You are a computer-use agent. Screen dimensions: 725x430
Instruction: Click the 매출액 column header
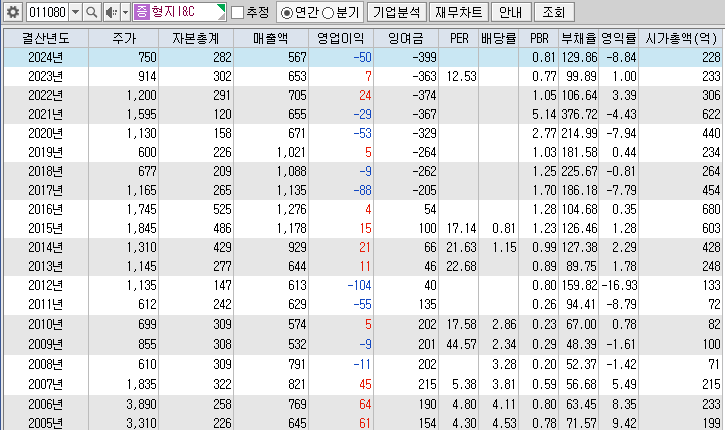click(x=271, y=38)
